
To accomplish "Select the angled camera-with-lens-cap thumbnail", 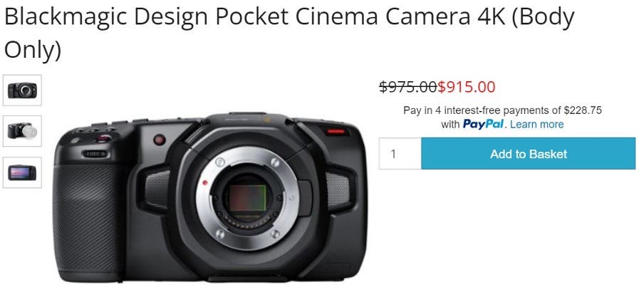I will coord(22,131).
